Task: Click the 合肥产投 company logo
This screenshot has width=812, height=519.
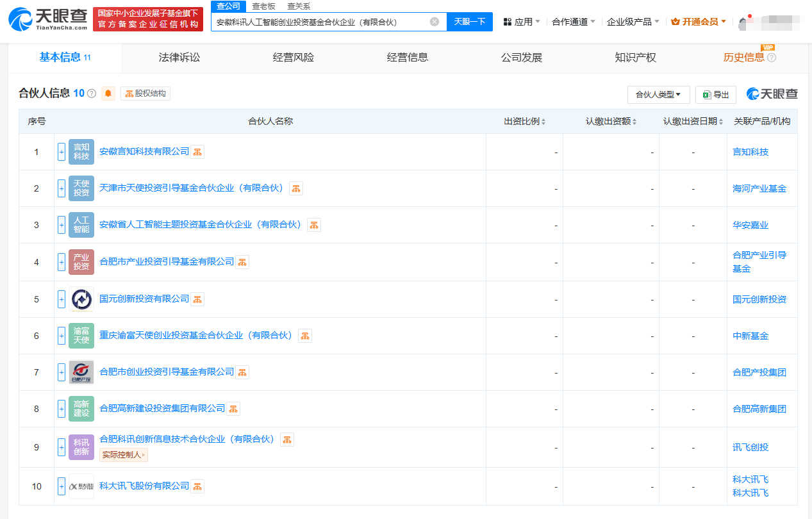Action: click(81, 372)
